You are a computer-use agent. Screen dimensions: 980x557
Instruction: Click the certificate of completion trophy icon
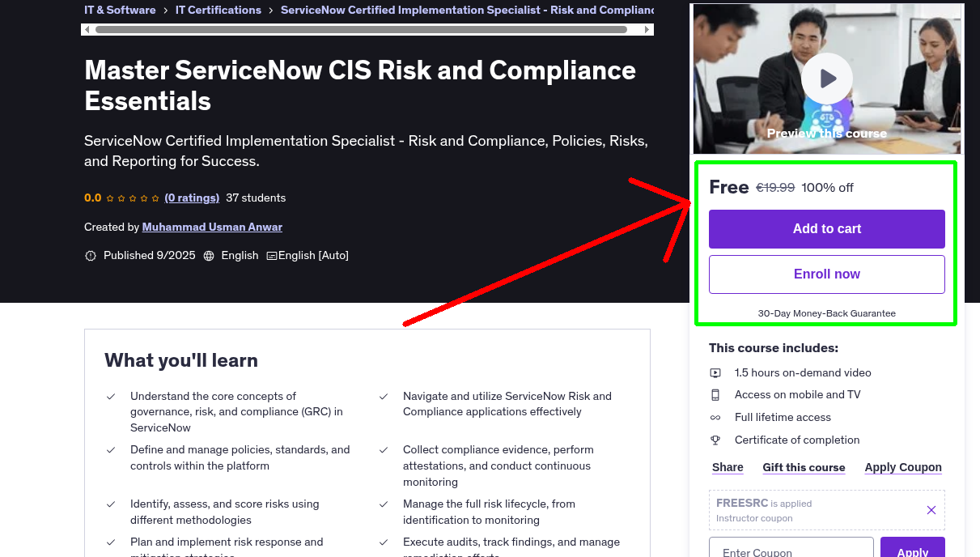[x=715, y=440]
